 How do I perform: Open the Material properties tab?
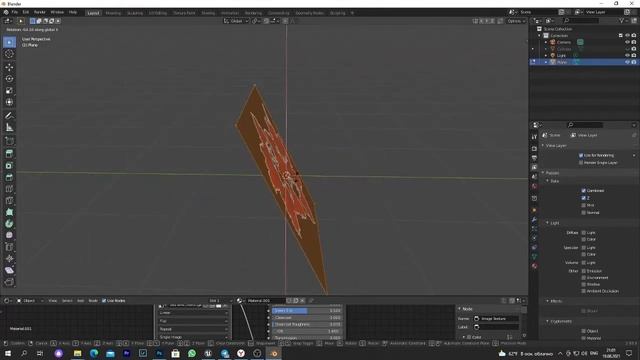(x=534, y=266)
